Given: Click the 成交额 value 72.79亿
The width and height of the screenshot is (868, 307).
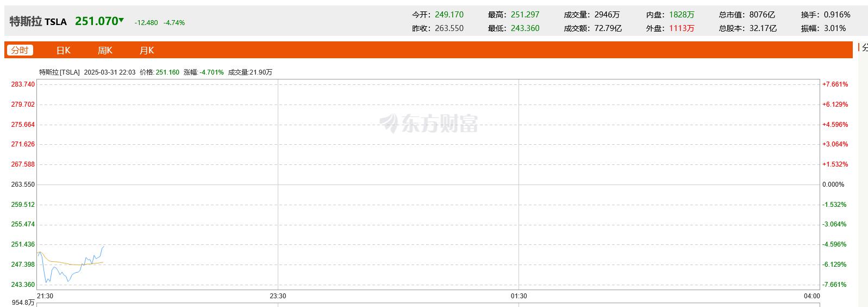Looking at the screenshot, I should 608,28.
